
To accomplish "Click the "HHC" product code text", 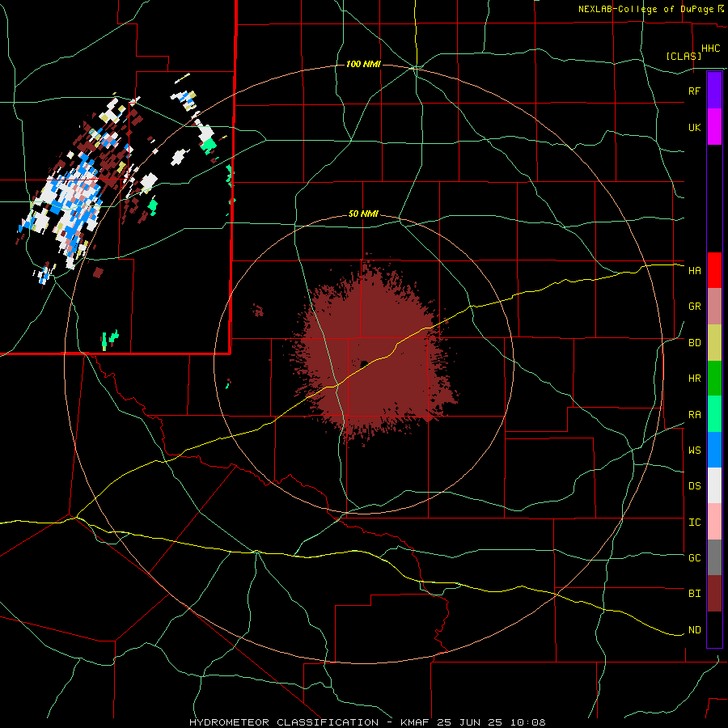I will [x=710, y=49].
